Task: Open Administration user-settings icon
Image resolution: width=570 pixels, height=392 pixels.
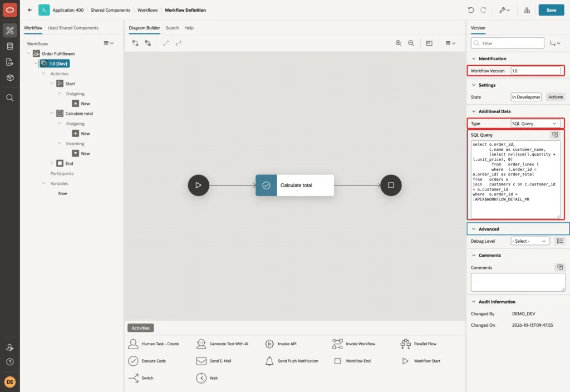Action: click(x=10, y=347)
